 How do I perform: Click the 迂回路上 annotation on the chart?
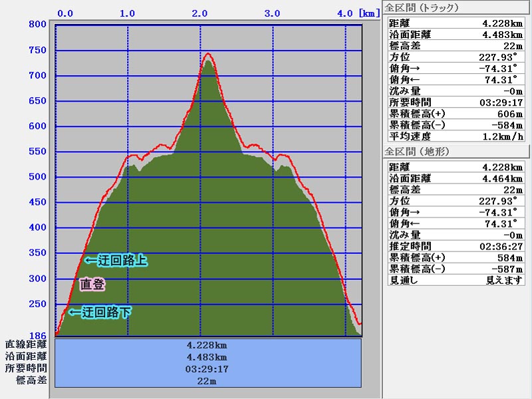point(115,261)
